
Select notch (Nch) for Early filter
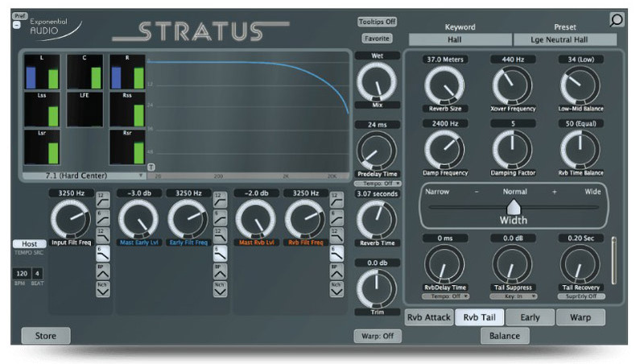pyautogui.click(x=220, y=289)
